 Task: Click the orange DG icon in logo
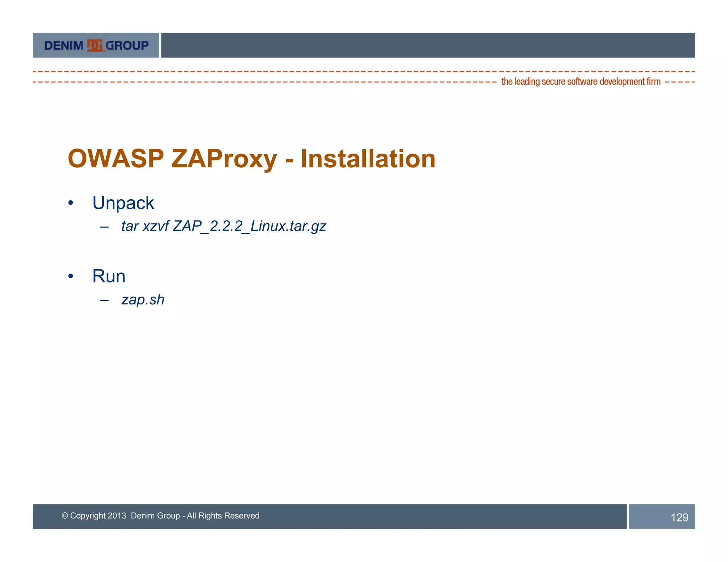95,45
